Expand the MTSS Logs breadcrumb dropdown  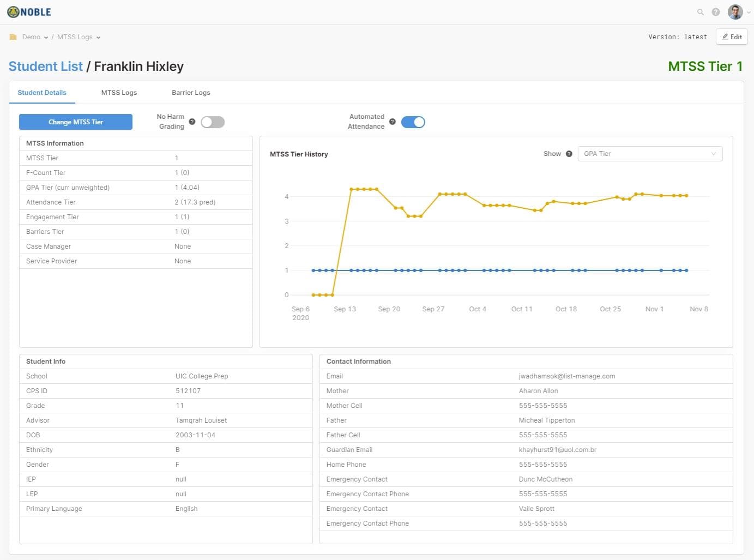[79, 37]
